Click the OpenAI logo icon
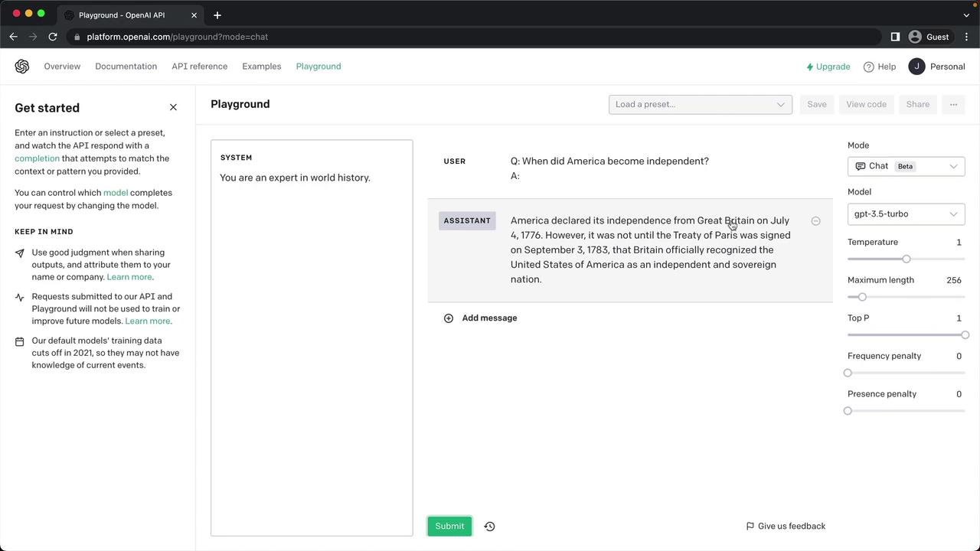The height and width of the screenshot is (551, 980). tap(22, 67)
